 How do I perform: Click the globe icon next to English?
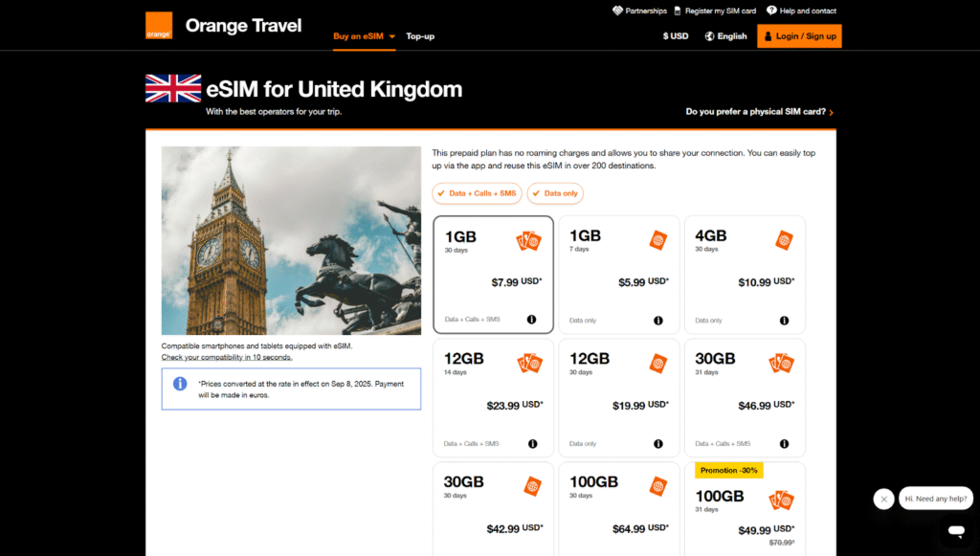coord(709,36)
